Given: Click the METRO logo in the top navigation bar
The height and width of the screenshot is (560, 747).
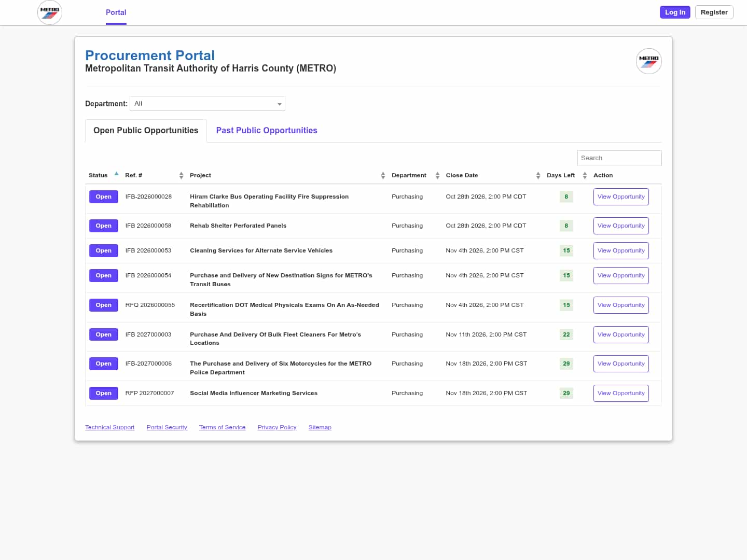Looking at the screenshot, I should (50, 12).
